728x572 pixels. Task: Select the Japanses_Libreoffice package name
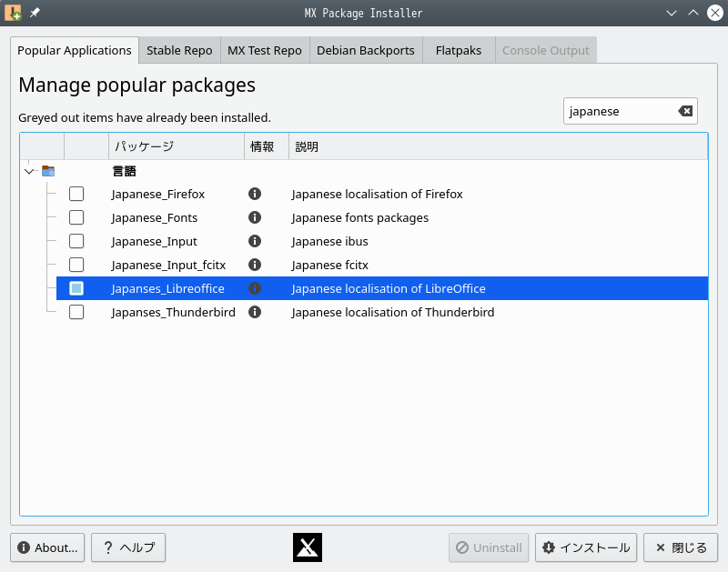tap(167, 288)
